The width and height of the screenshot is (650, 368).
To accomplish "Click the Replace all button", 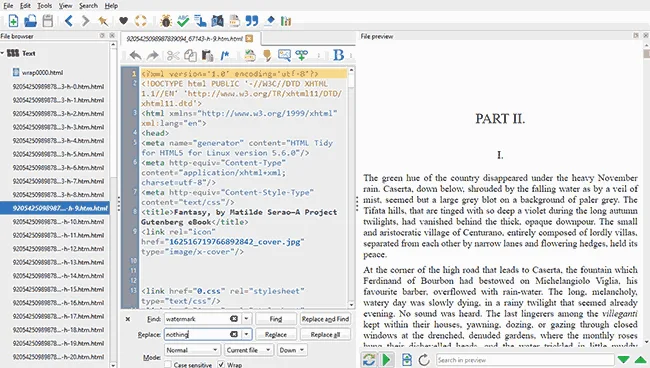I will click(x=325, y=334).
